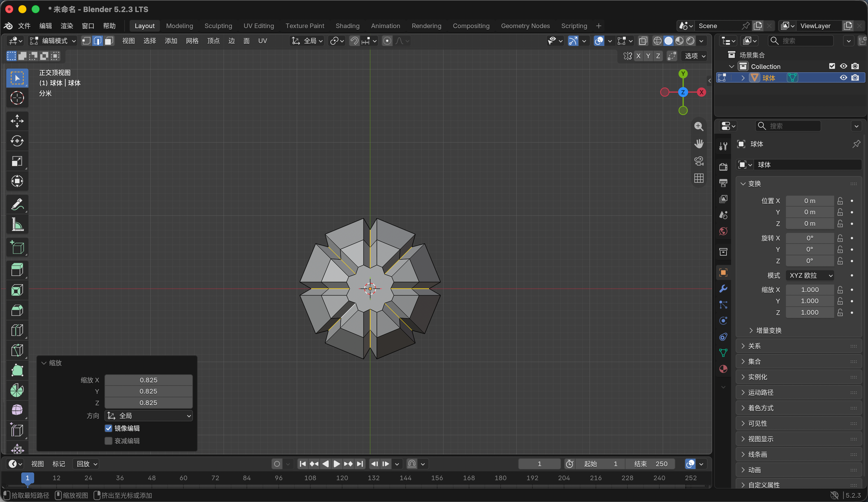The image size is (868, 502).
Task: Open the Sculpting workspace tab
Action: click(x=218, y=26)
